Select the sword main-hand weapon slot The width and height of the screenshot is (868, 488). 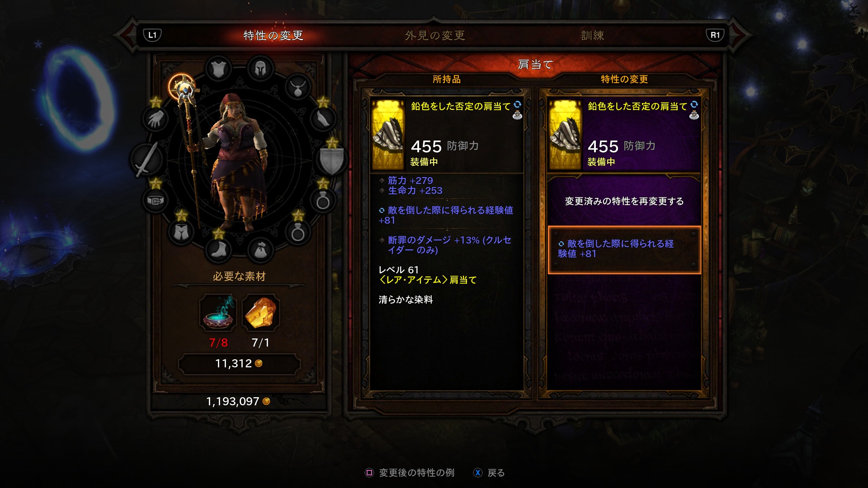click(147, 159)
